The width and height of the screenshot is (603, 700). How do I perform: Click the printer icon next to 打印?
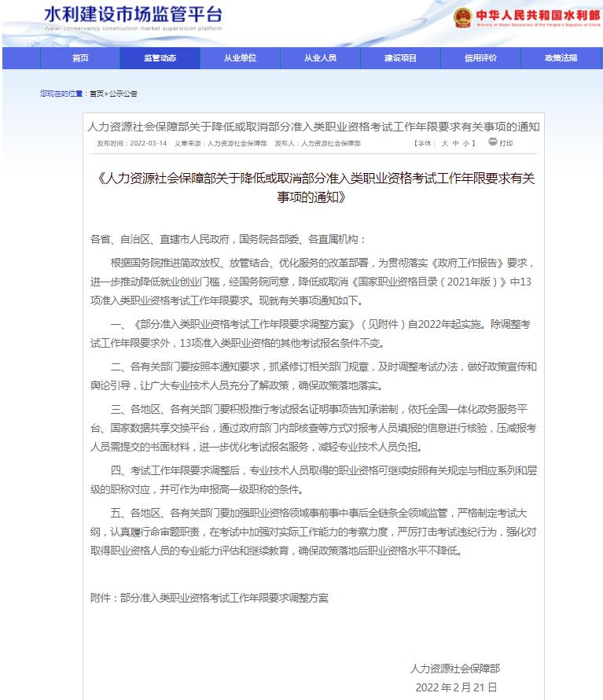click(x=493, y=142)
